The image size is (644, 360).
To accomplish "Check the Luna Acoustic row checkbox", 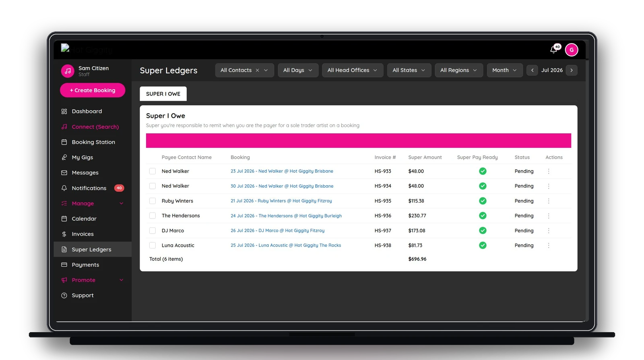I will click(x=153, y=245).
